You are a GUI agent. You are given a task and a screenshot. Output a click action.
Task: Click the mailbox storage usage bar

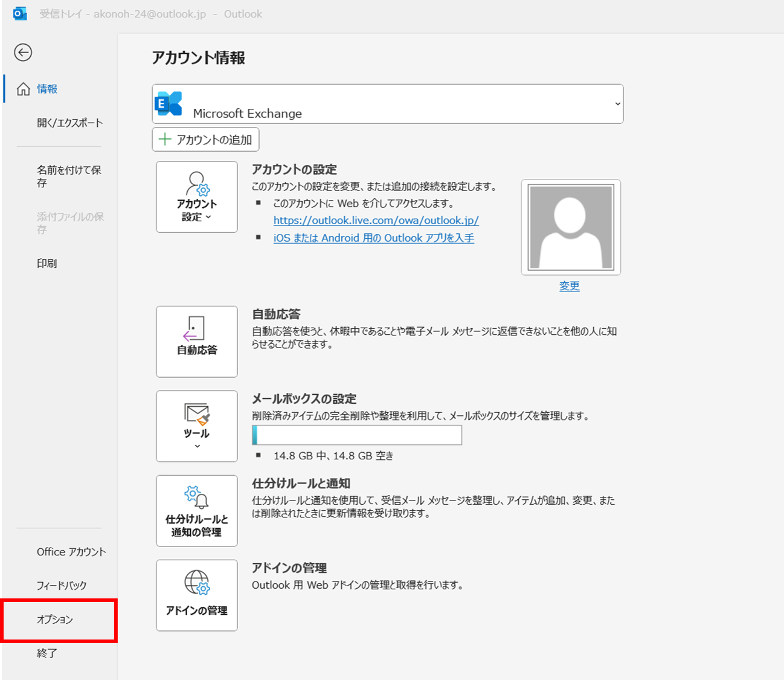click(x=357, y=435)
